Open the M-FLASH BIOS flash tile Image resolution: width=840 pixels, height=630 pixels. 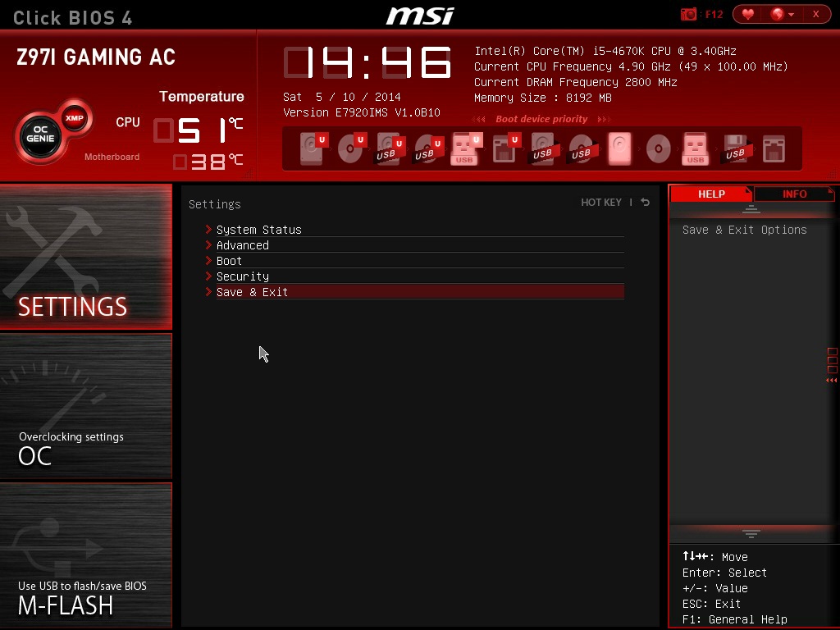coord(85,555)
